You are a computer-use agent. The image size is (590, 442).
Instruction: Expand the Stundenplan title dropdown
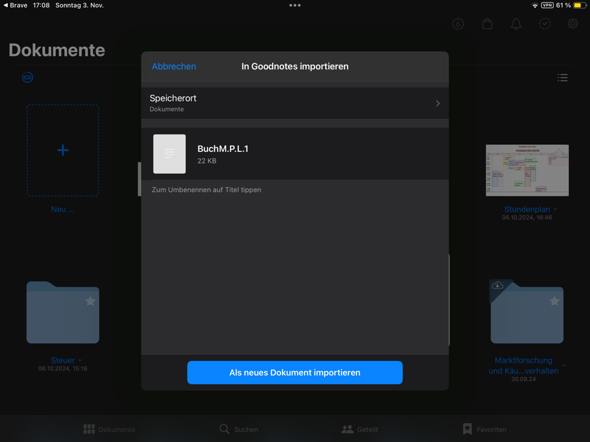point(555,210)
